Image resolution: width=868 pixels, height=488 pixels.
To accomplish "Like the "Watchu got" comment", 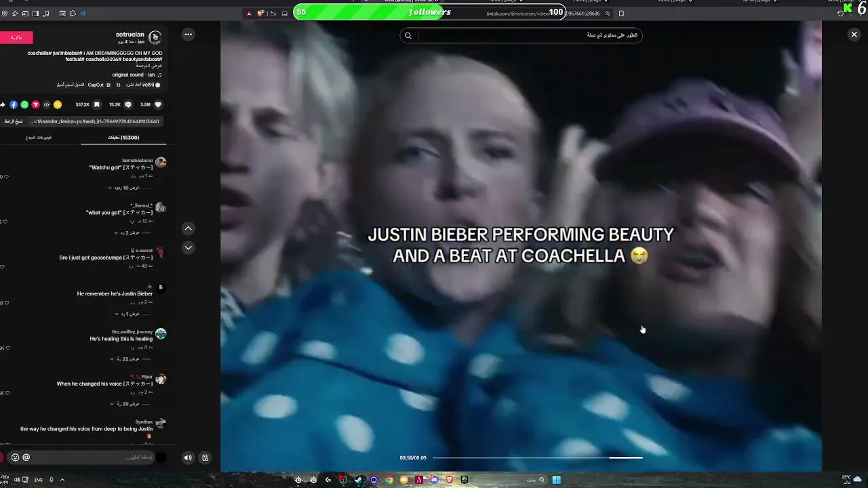I will 6,176.
